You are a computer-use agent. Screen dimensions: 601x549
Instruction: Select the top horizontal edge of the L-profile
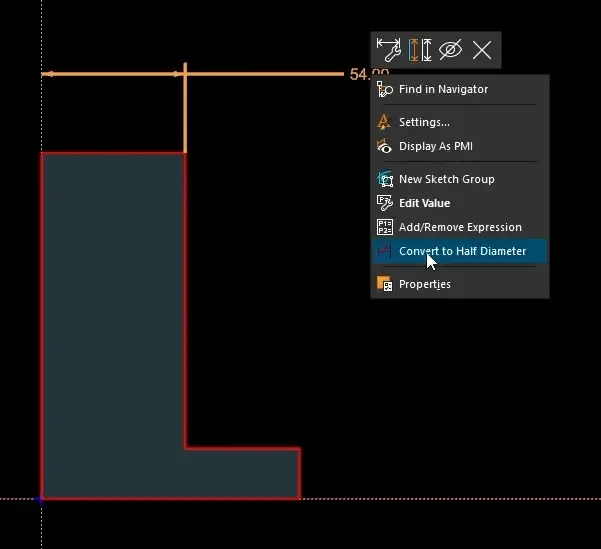(x=113, y=153)
